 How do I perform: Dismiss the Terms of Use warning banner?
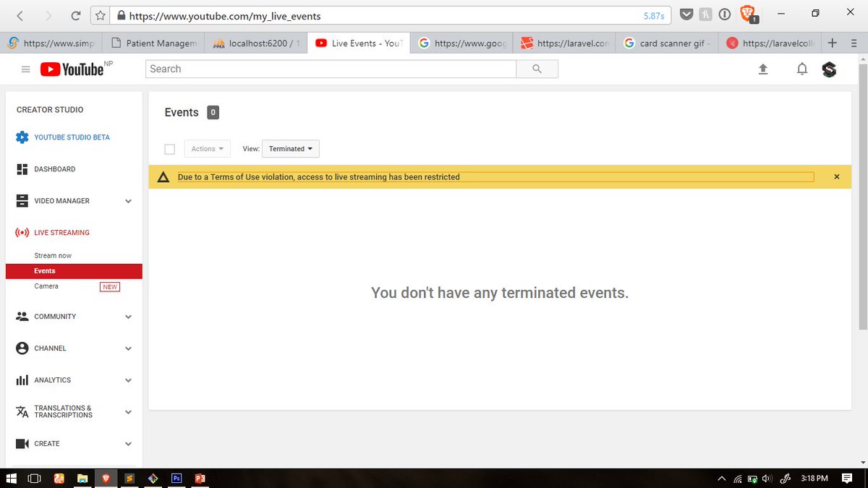coord(837,177)
